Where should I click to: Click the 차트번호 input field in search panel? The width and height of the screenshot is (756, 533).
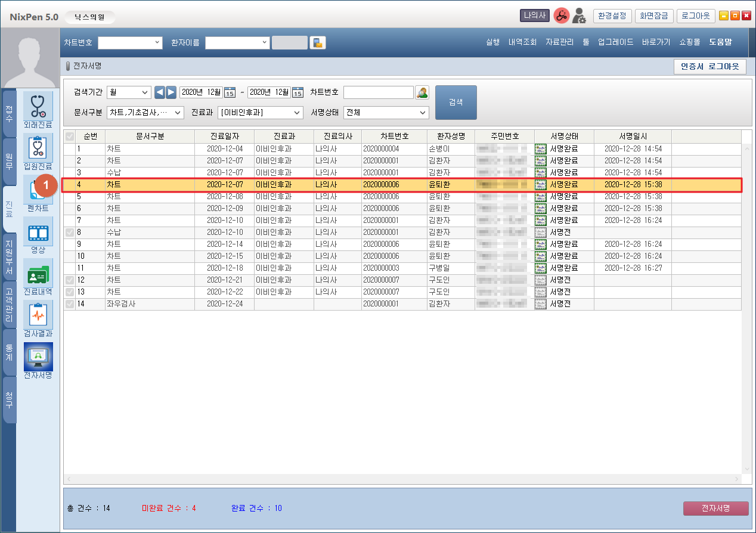click(378, 92)
